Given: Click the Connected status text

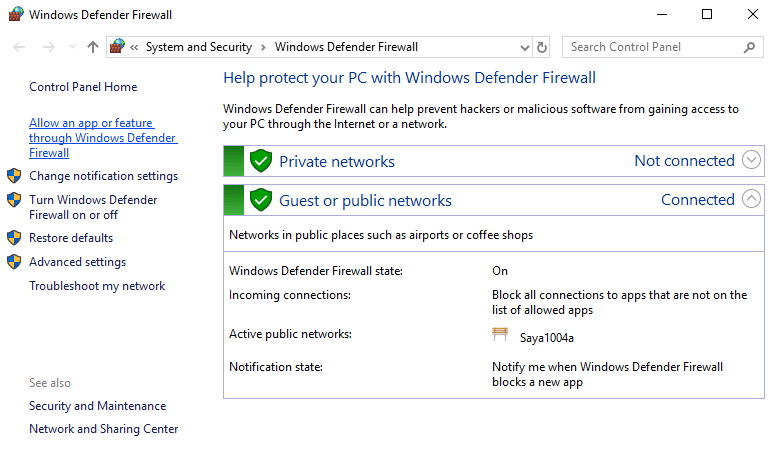Looking at the screenshot, I should tap(698, 200).
